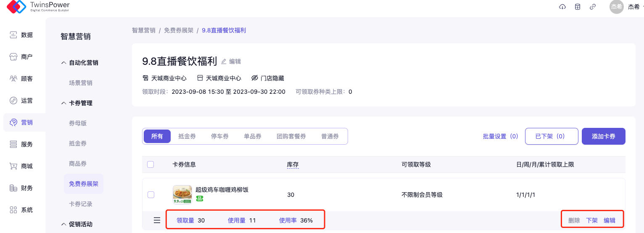Check the 超级鸡车咖喱鸡柳饭 row checkbox

point(151,195)
